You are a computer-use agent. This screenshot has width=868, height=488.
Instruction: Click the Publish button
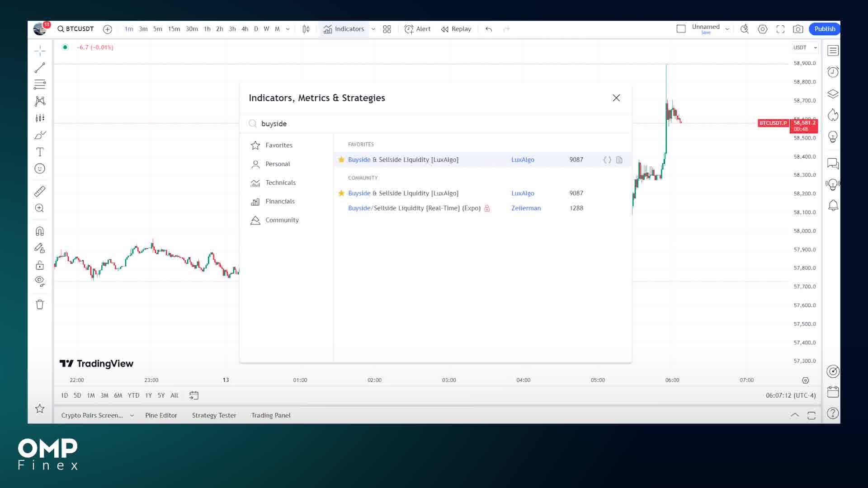824,28
